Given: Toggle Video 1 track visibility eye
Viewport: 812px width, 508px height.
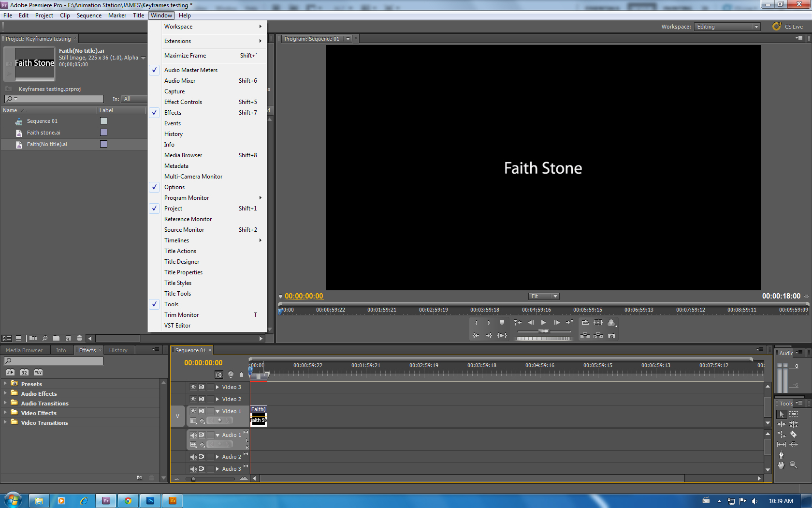Looking at the screenshot, I should (193, 411).
